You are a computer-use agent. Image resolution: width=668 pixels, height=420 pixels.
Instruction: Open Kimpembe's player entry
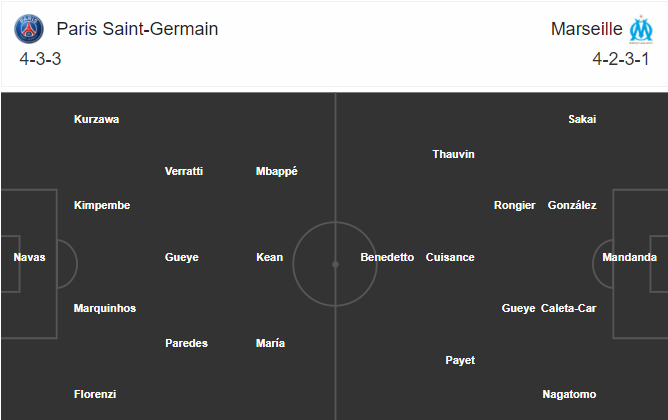tap(102, 205)
